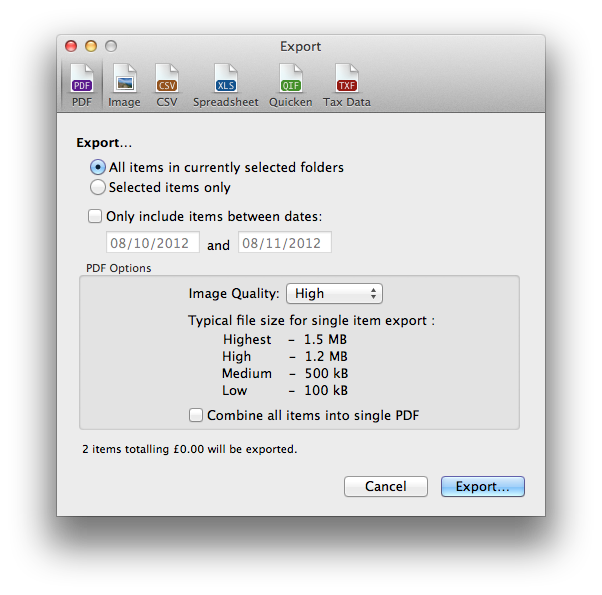
Task: Open the Image Quality dropdown
Action: (x=334, y=293)
